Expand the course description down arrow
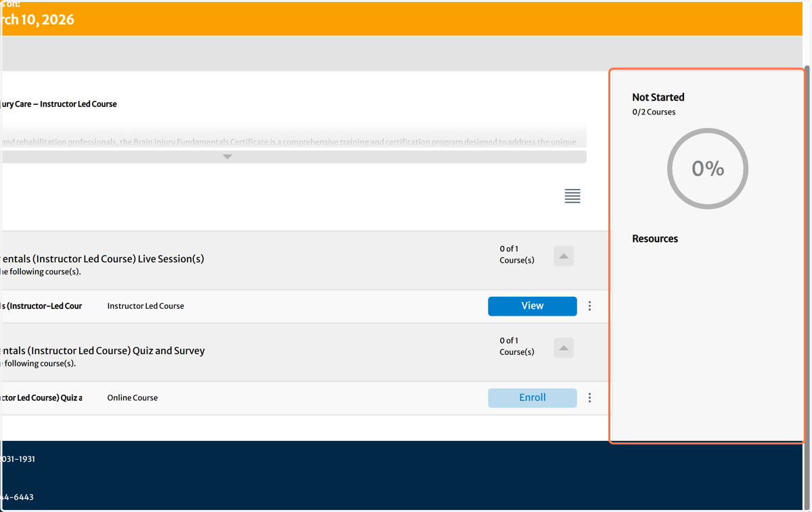 (x=227, y=156)
